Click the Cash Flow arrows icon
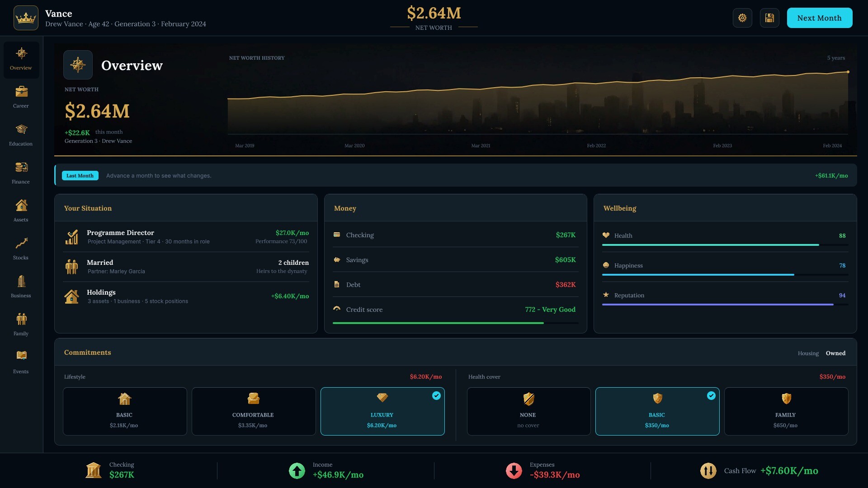The height and width of the screenshot is (488, 868). tap(708, 470)
